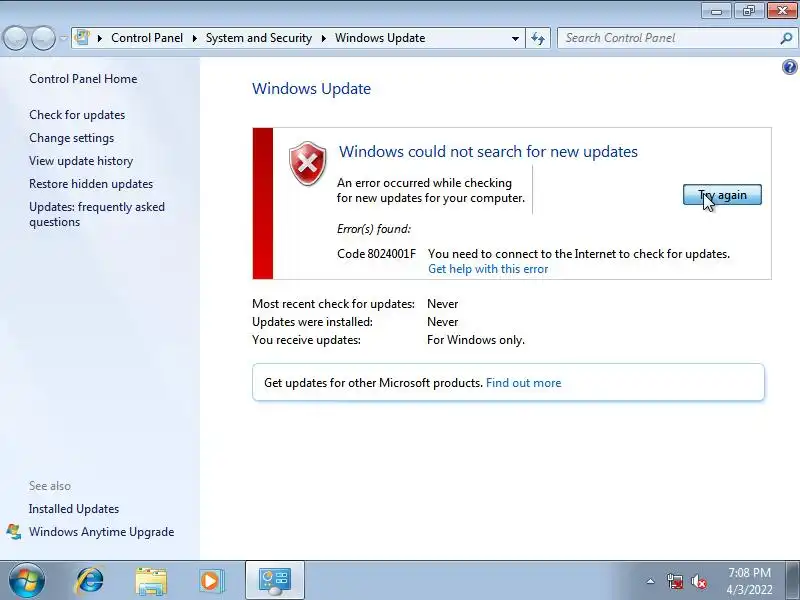Viewport: 800px width, 600px height.
Task: Open Change settings in sidebar
Action: point(71,138)
